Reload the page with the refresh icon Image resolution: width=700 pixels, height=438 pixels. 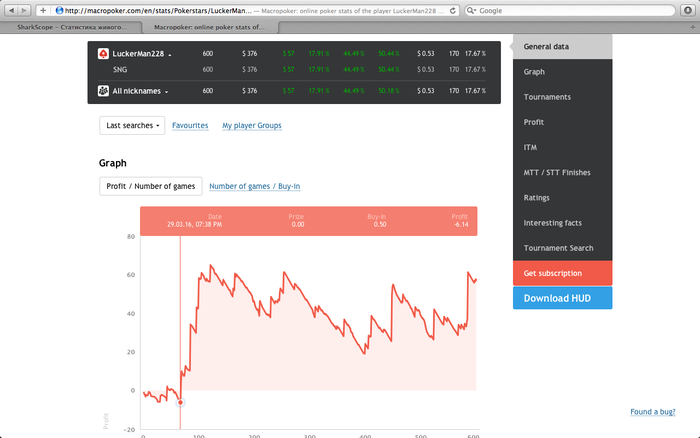pyautogui.click(x=452, y=11)
